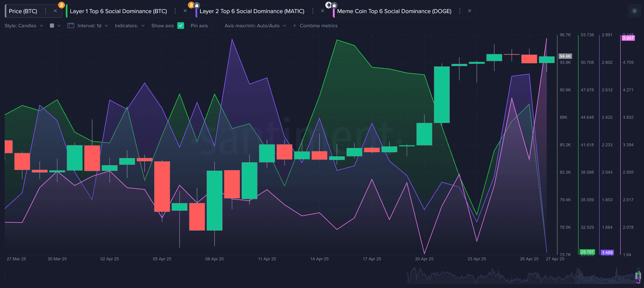This screenshot has height=288, width=644.
Task: Click the Bitcoin badge on Price (BTC) tab
Action: click(x=62, y=5)
